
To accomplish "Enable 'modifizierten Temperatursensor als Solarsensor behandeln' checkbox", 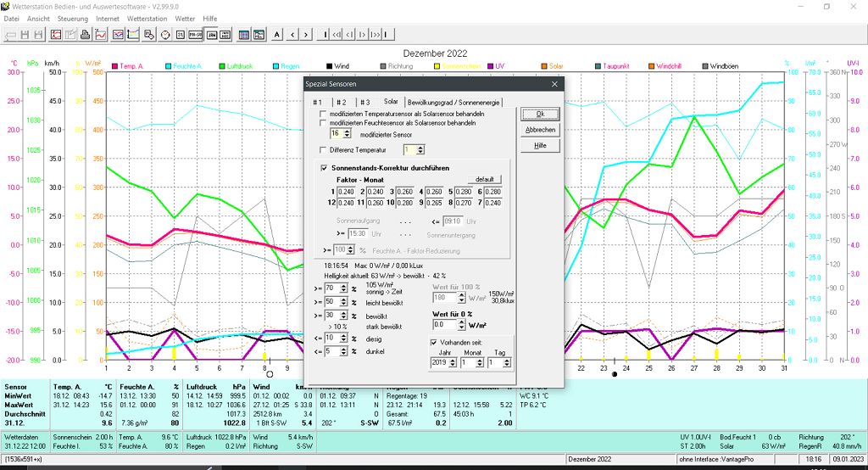I will pyautogui.click(x=322, y=114).
